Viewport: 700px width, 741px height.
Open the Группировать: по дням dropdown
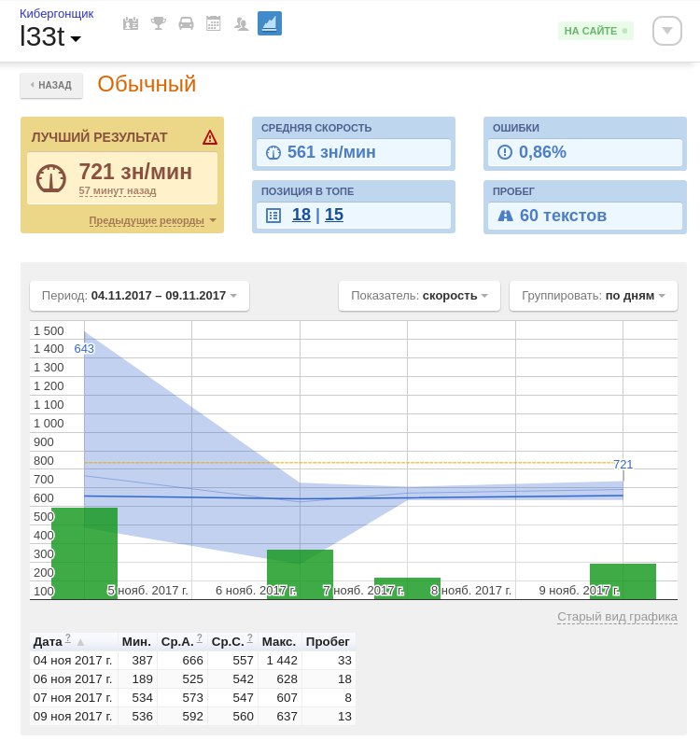pos(593,296)
